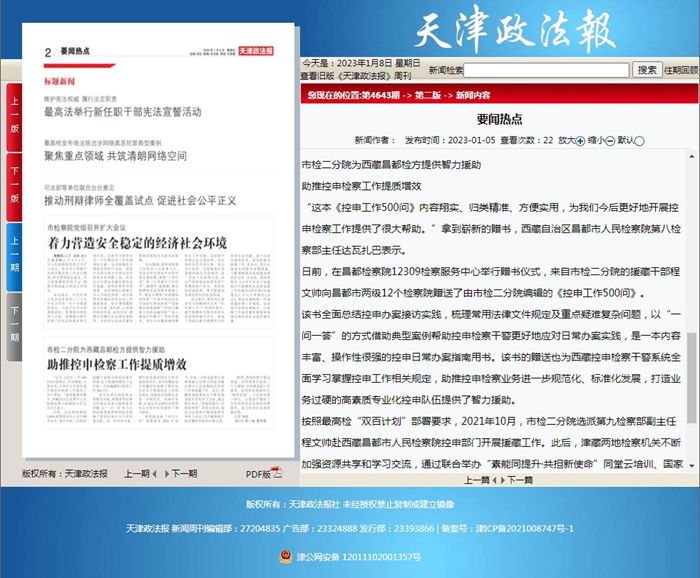Click the red 天津政法报 logo on page preview
This screenshot has width=700, height=578.
click(x=256, y=51)
